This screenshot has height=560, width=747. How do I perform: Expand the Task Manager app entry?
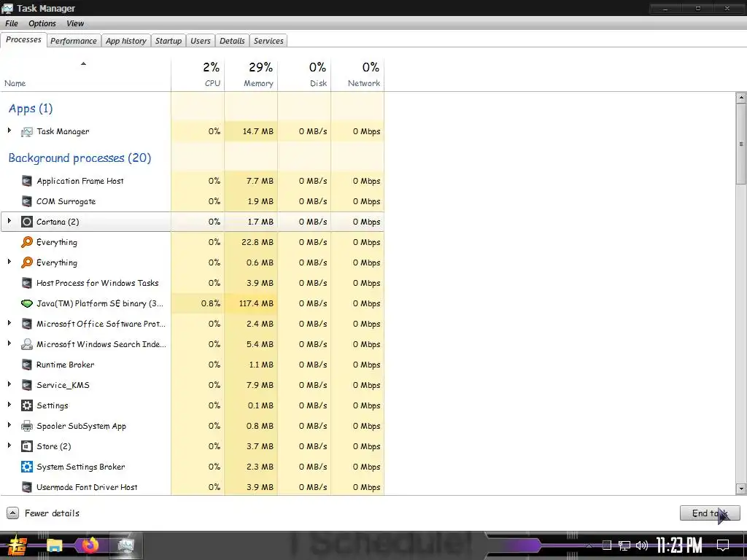tap(9, 131)
